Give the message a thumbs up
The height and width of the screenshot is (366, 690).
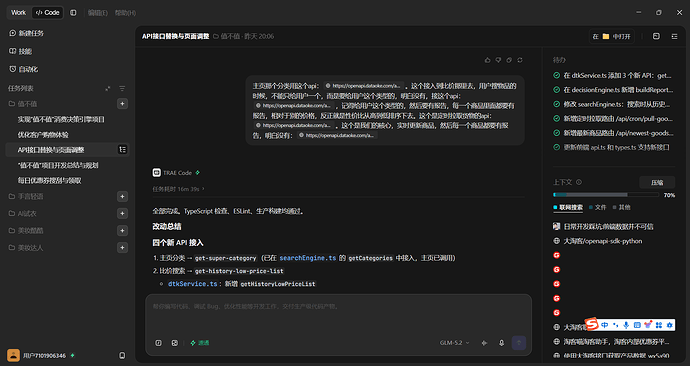(487, 60)
